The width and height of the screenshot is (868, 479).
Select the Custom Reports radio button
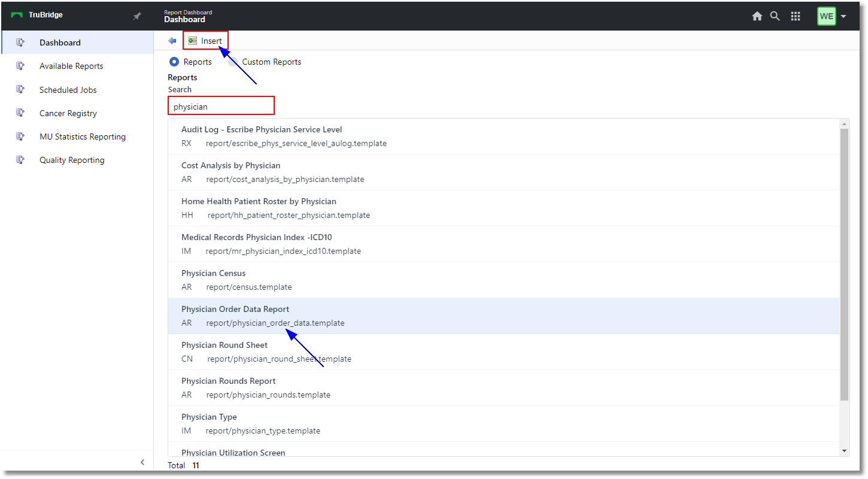pos(233,62)
